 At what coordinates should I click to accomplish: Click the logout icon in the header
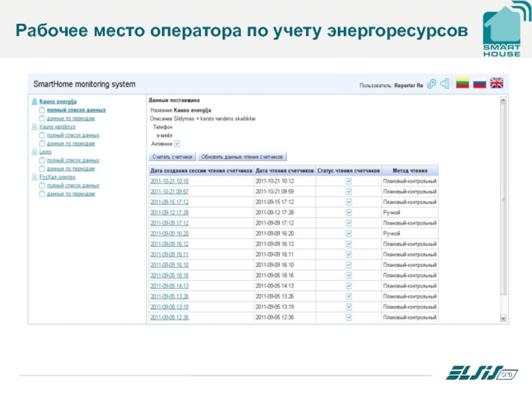[445, 84]
